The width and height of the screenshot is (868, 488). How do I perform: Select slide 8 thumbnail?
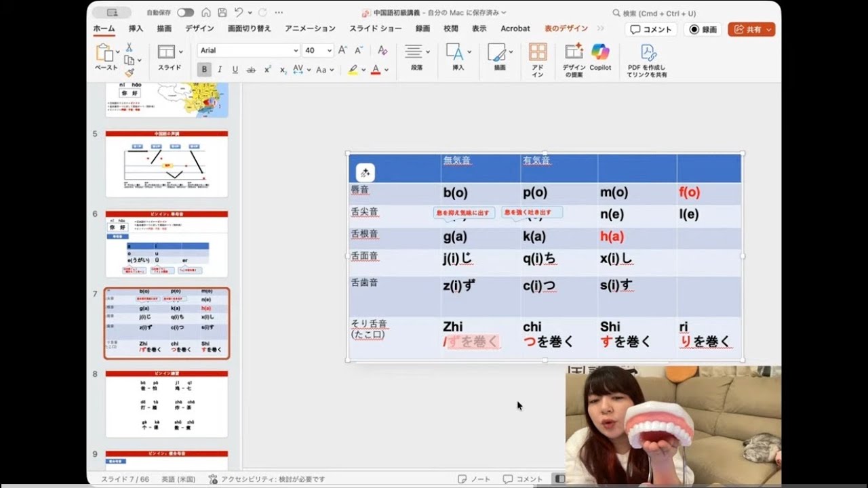167,404
